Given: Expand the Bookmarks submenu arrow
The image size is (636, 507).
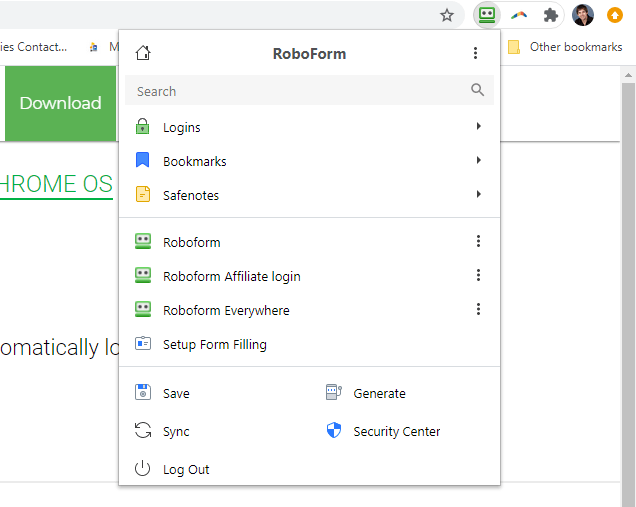Looking at the screenshot, I should [479, 160].
